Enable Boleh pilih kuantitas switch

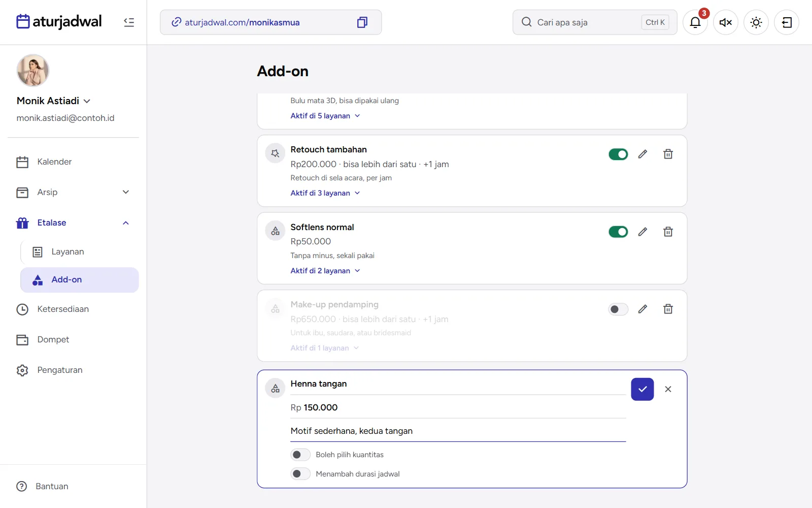[x=300, y=455]
